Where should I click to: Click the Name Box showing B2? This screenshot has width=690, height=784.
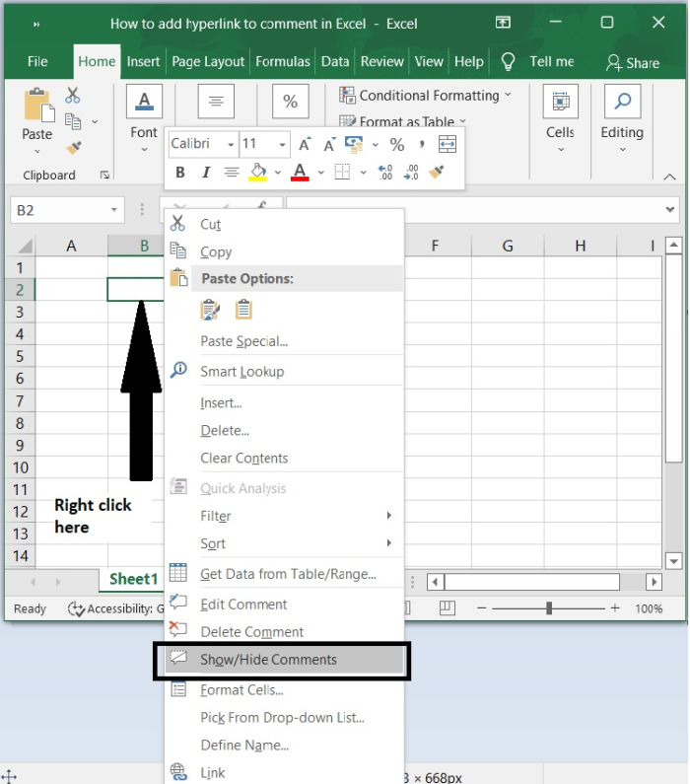click(66, 210)
